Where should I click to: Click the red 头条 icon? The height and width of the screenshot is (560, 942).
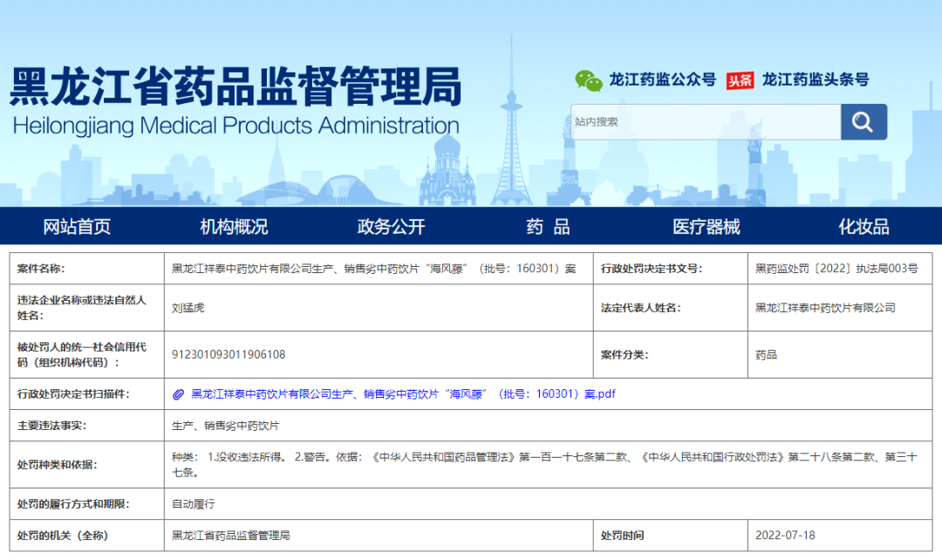[740, 80]
